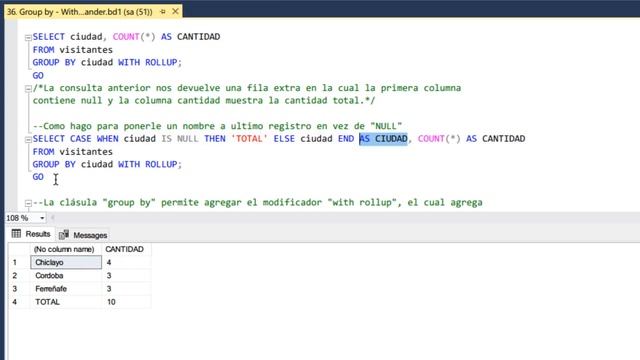Select the Chiclayo cell

point(66,262)
